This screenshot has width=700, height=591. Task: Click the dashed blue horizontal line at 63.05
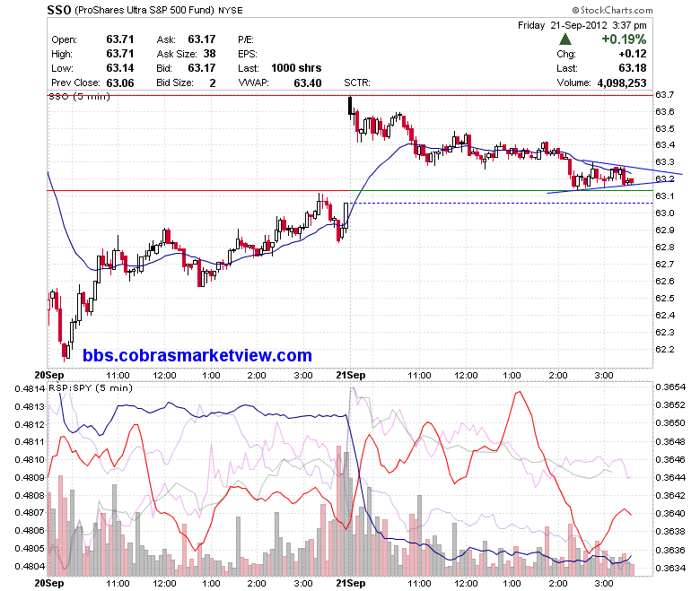coord(503,204)
